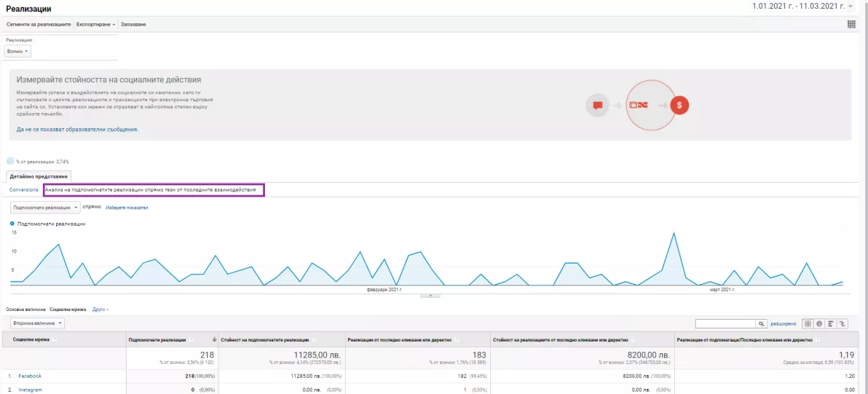Switch to comparison view icon
This screenshot has width=868, height=394.
843,324
